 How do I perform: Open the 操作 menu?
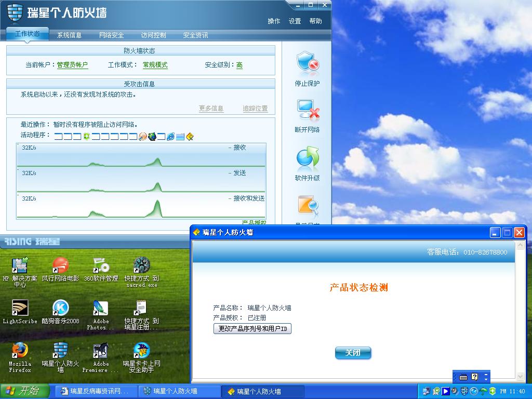click(274, 21)
